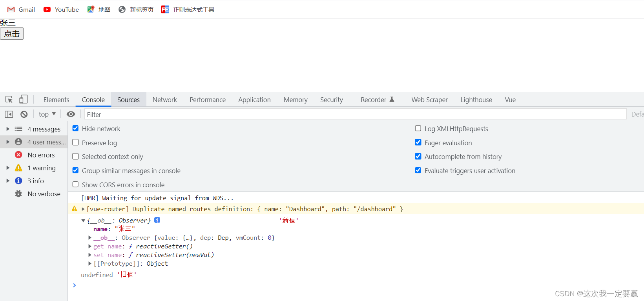Click the console Filter input field
This screenshot has width=644, height=301.
353,114
